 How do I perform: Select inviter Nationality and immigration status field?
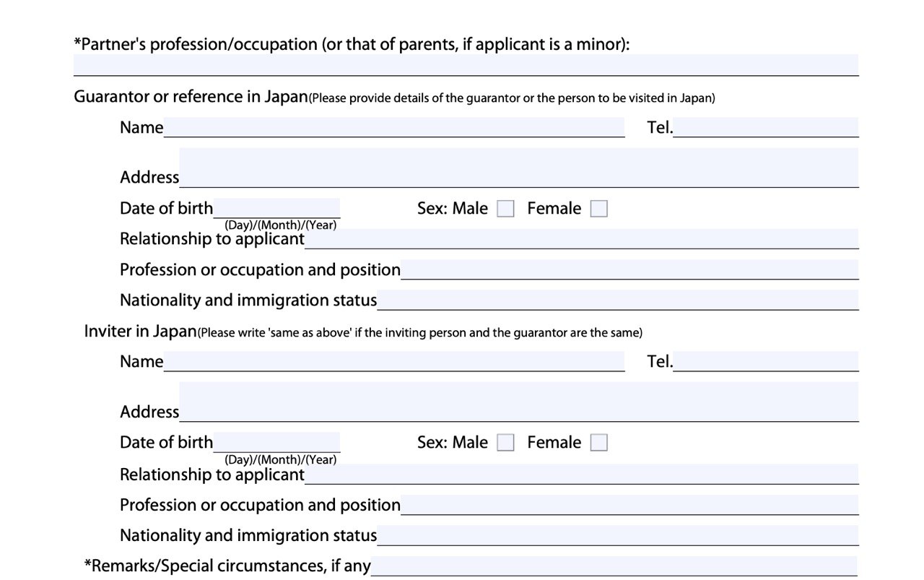click(618, 535)
